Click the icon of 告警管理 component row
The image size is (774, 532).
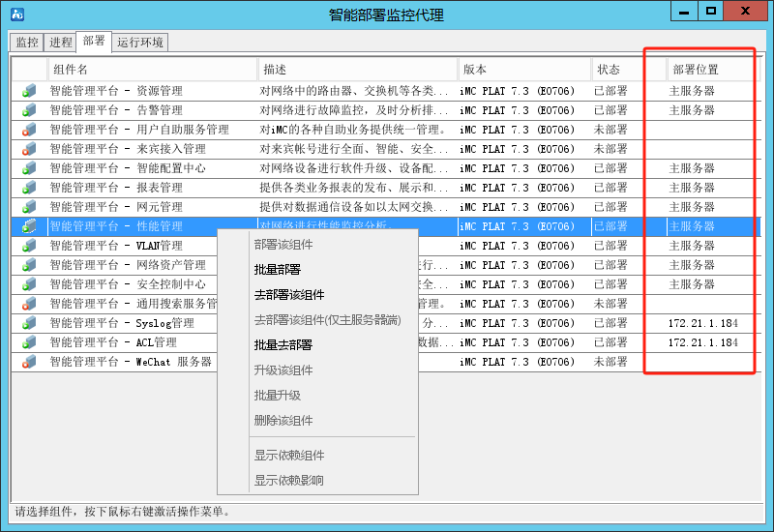point(29,110)
